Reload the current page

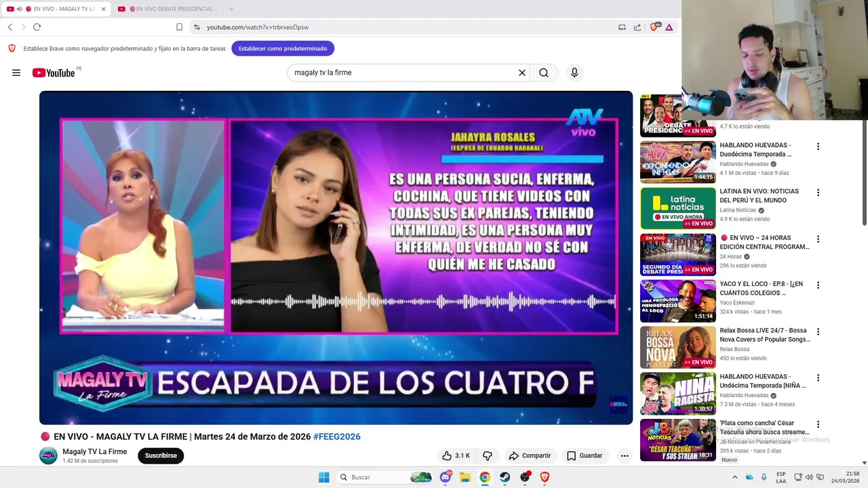(37, 27)
